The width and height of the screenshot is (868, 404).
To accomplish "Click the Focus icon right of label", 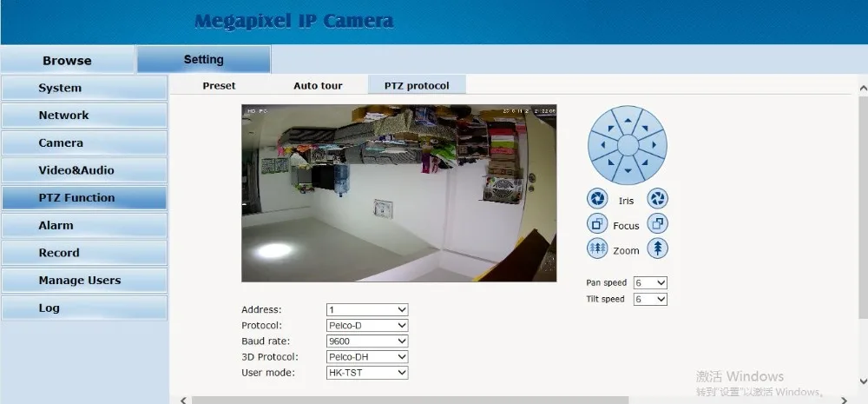I will click(x=658, y=224).
